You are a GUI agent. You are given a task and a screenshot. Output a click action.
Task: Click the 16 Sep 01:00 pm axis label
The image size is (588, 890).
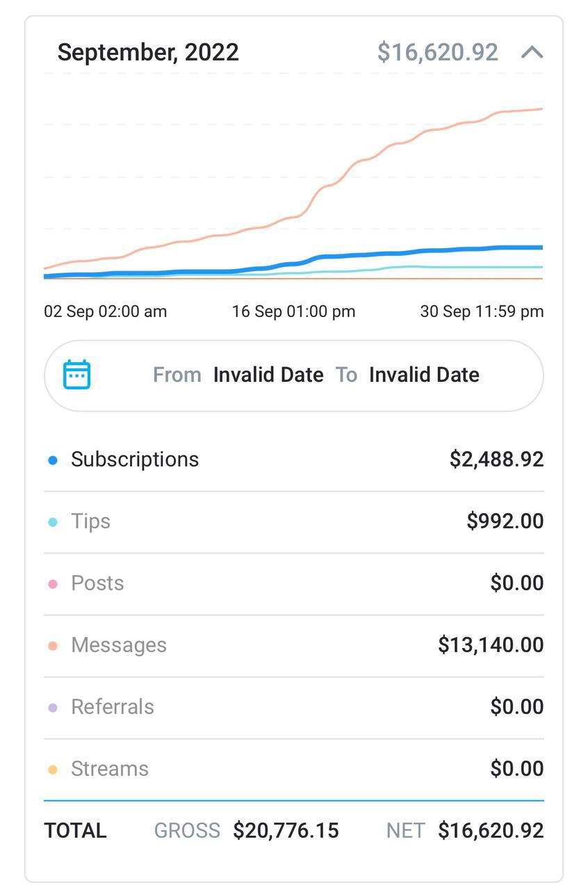[x=293, y=311]
